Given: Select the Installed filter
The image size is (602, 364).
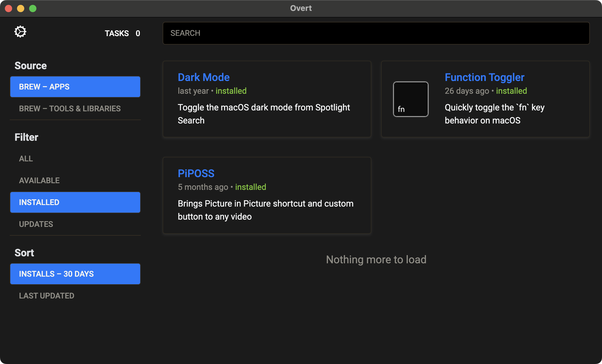Looking at the screenshot, I should coord(75,202).
